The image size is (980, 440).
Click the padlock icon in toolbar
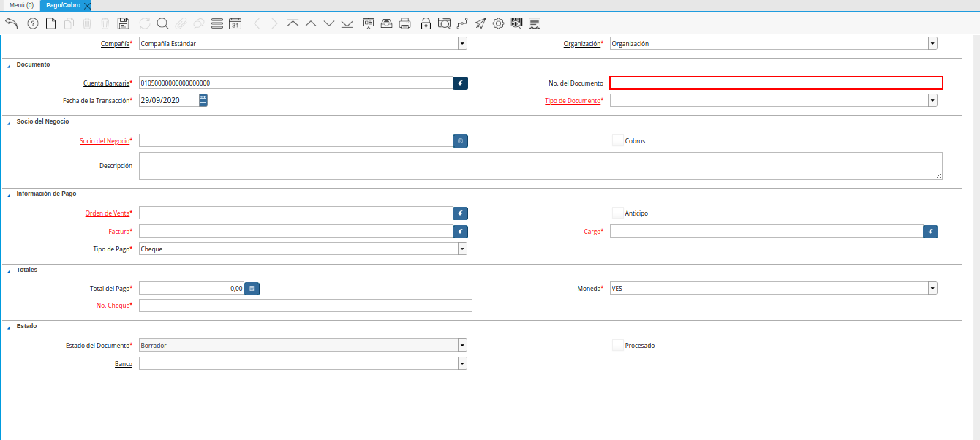tap(426, 23)
